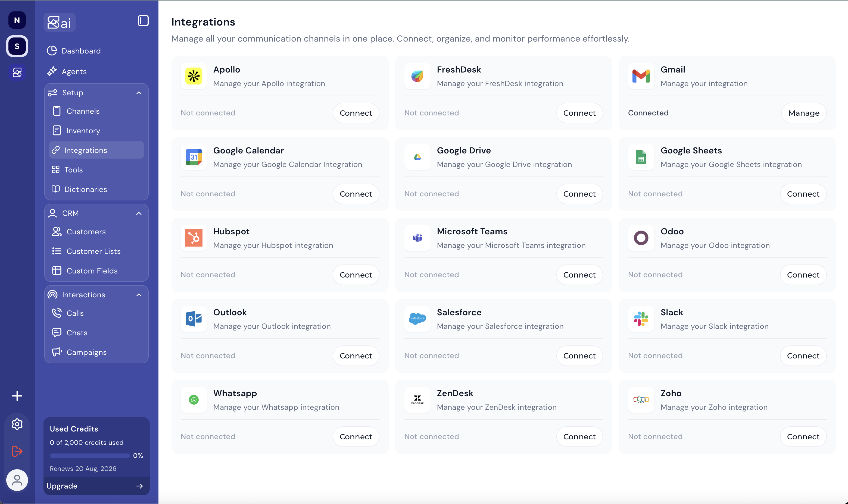Click the Sai logo in sidebar
Image resolution: width=848 pixels, height=504 pixels.
(x=60, y=23)
